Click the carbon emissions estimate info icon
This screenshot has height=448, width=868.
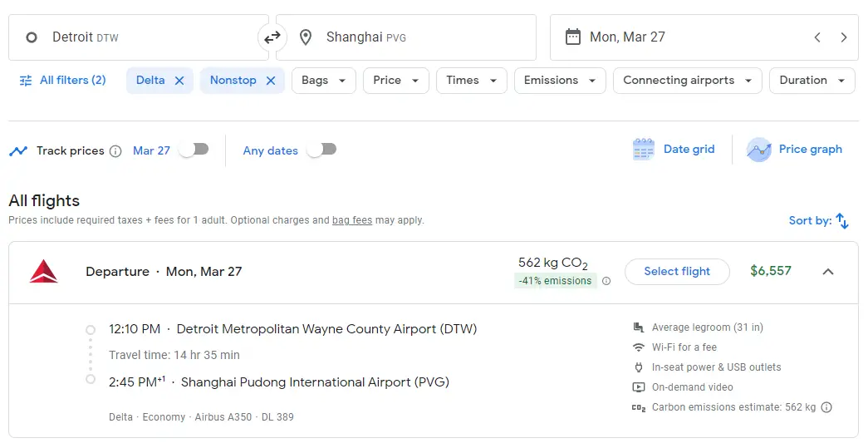pyautogui.click(x=826, y=407)
